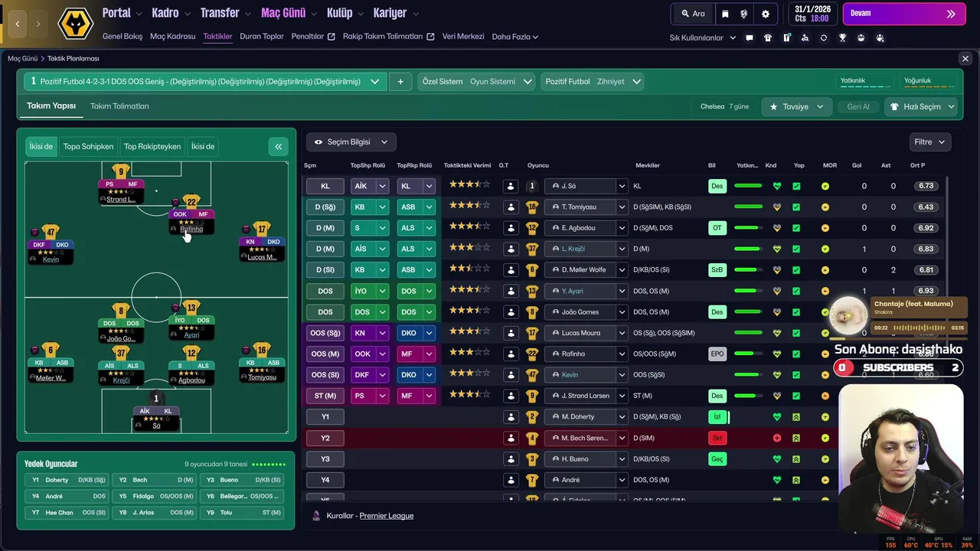Open the Seçim Bilgisi dropdown
The height and width of the screenshot is (551, 980).
point(351,142)
